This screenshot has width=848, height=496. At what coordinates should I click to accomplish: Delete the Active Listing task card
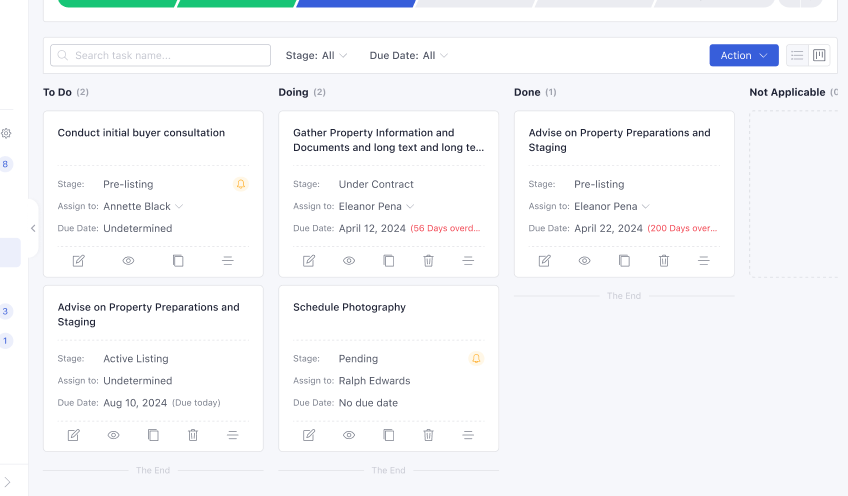point(193,435)
